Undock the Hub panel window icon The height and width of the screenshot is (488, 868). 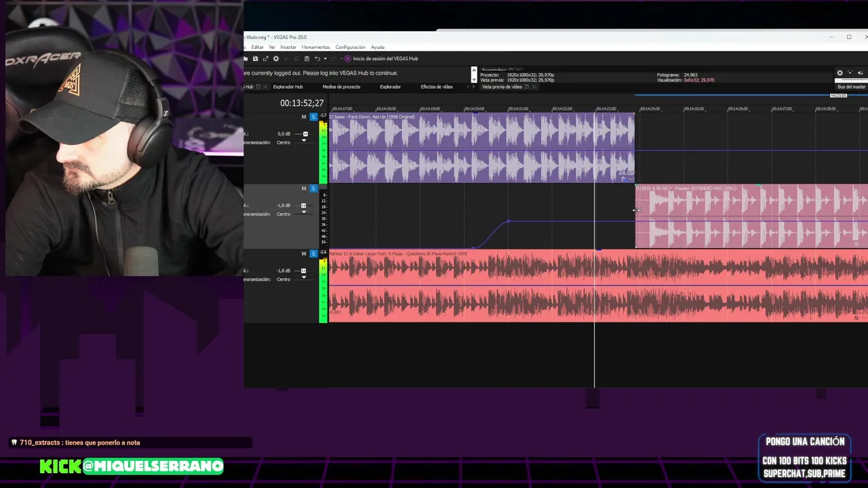(258, 87)
